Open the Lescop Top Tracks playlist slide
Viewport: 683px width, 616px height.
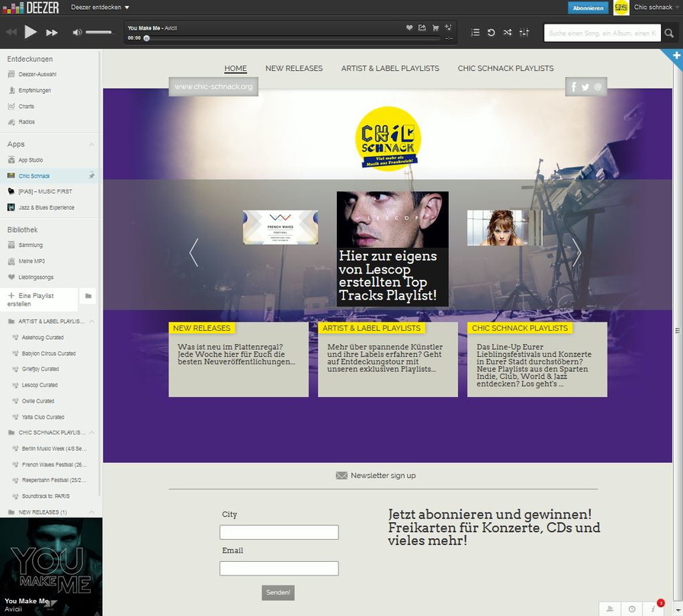(x=393, y=249)
